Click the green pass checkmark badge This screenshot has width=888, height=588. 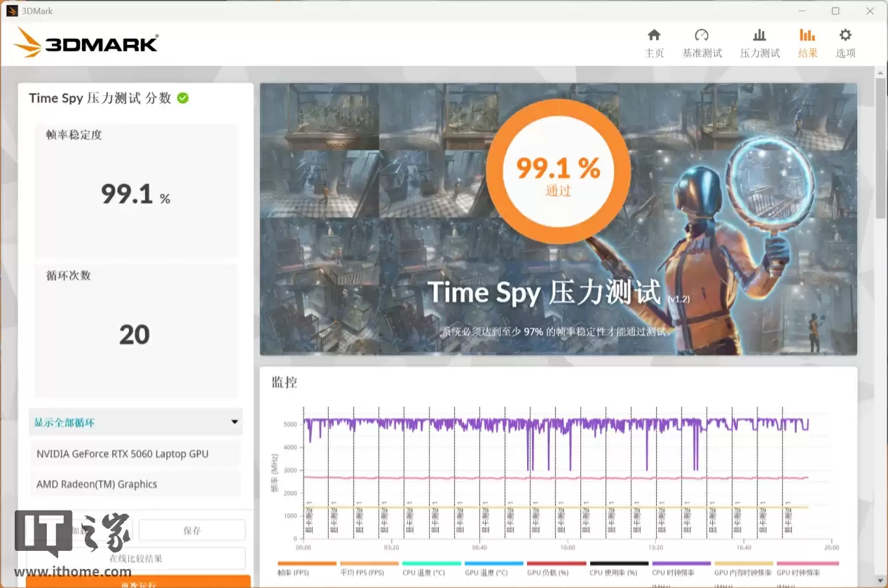tap(182, 98)
